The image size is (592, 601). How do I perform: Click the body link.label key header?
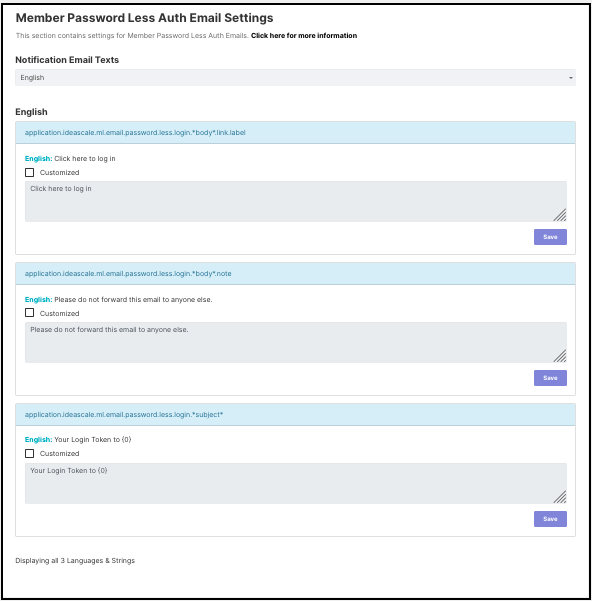[x=135, y=133]
